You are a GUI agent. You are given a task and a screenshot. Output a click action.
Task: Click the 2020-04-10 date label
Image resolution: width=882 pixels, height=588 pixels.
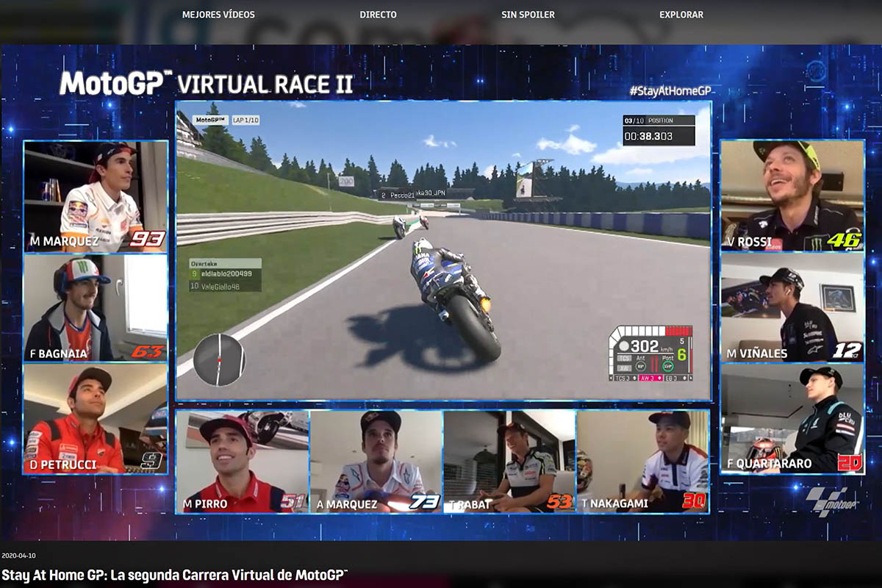click(20, 556)
